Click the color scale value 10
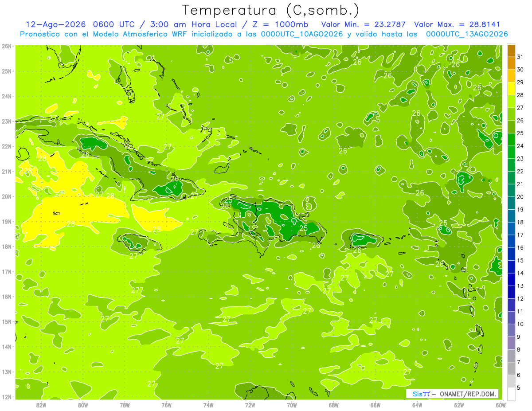 (520, 324)
